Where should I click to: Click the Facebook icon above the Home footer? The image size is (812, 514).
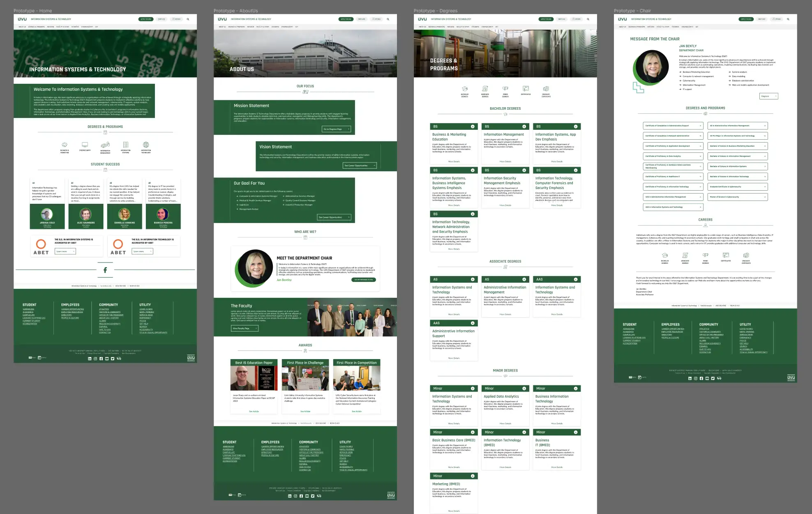pyautogui.click(x=105, y=270)
